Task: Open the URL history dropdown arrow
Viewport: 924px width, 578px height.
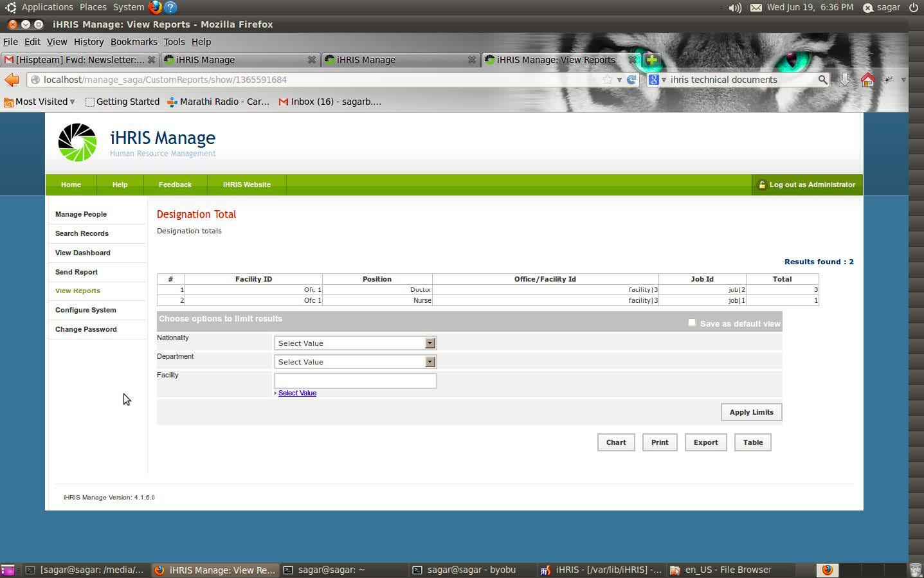Action: 619,80
